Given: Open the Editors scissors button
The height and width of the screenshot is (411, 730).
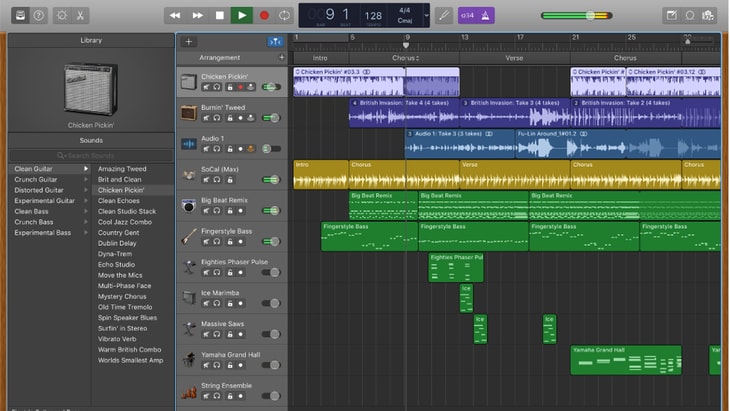Looking at the screenshot, I should (80, 15).
